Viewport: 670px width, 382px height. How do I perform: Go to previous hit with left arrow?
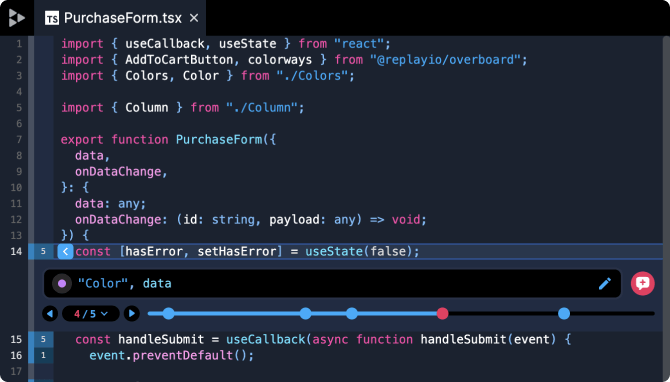pyautogui.click(x=50, y=314)
